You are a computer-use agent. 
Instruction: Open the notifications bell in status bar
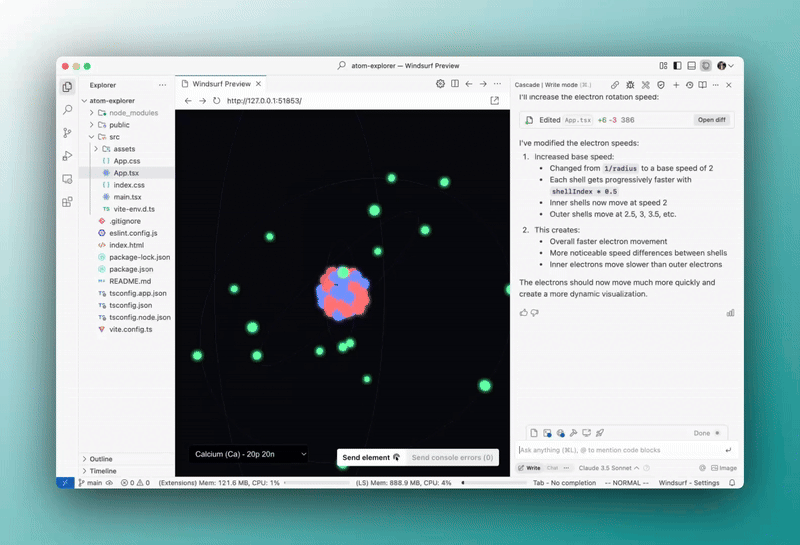tap(732, 483)
